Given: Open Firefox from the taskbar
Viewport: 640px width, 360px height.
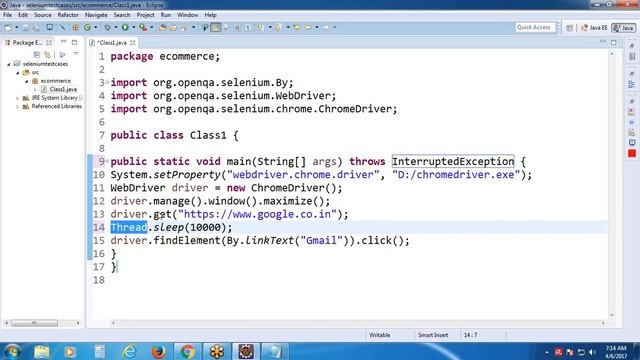Looking at the screenshot, I should 158,351.
